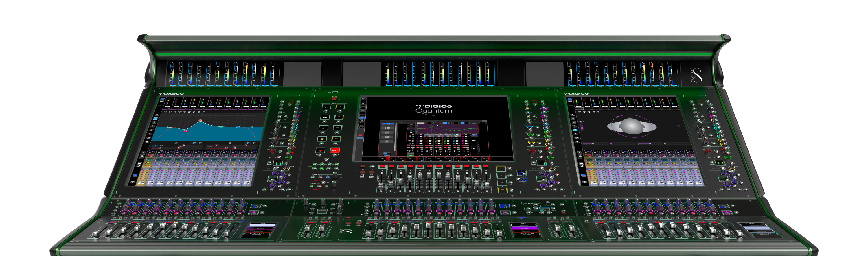Touch the solo 1 trim knob
Viewport: 868px width, 256px height.
pos(335,176)
